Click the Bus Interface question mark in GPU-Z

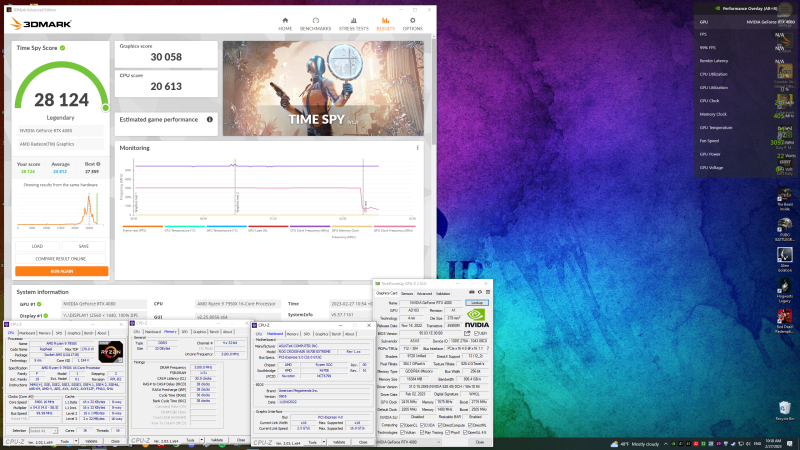[x=488, y=348]
